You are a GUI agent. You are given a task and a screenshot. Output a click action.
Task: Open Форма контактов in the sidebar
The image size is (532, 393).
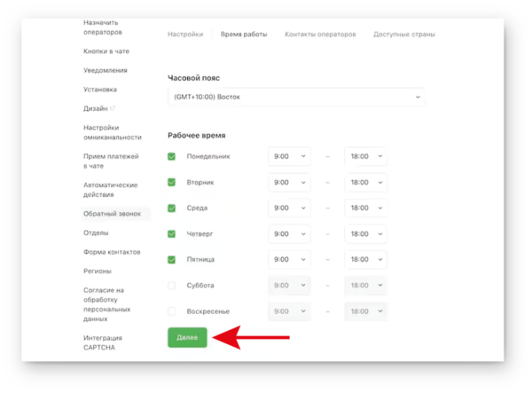pyautogui.click(x=112, y=252)
